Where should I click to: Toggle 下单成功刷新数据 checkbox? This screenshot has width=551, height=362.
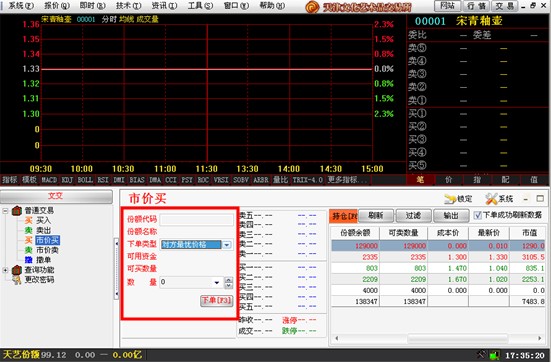(477, 215)
